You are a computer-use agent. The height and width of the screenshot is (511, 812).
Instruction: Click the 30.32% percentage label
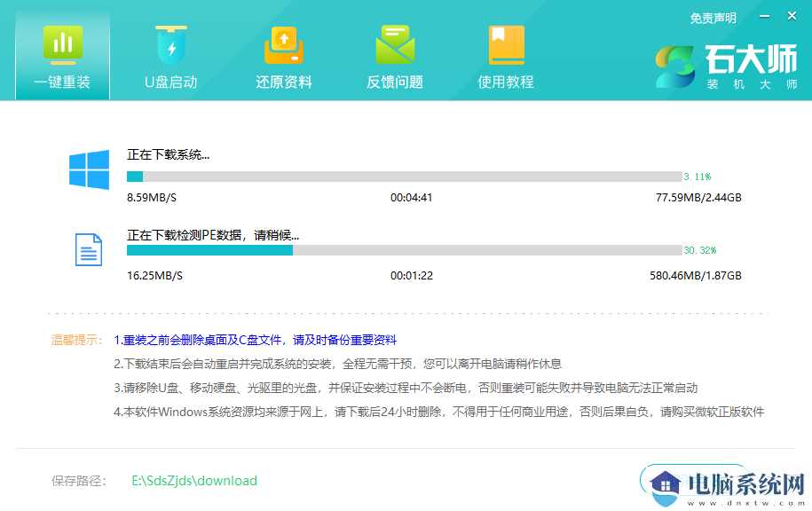coord(699,250)
